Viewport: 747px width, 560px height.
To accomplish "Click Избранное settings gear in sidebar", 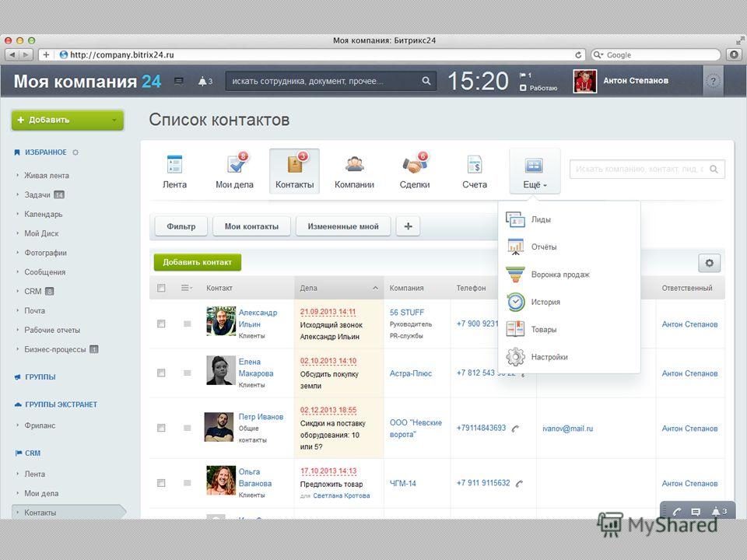I will 75,152.
